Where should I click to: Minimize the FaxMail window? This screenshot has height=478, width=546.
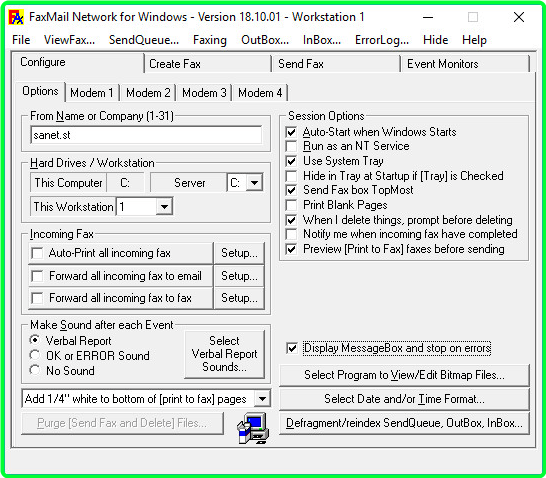[x=428, y=17]
